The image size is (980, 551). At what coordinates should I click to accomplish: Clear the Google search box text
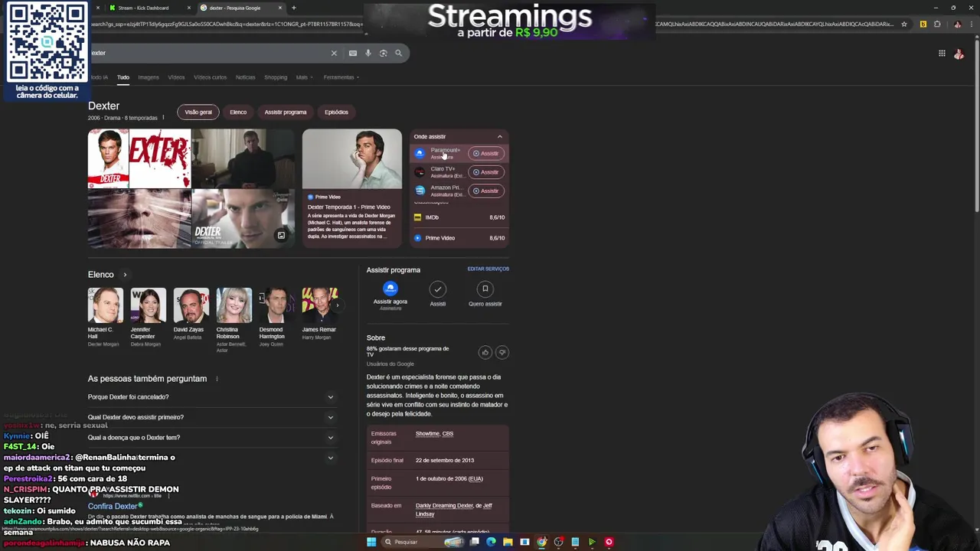(x=334, y=53)
